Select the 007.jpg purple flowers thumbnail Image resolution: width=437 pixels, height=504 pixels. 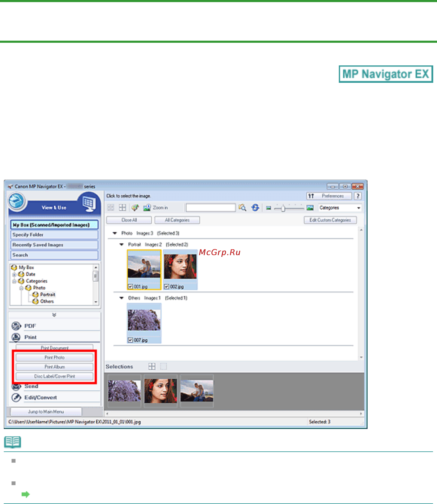point(144,320)
